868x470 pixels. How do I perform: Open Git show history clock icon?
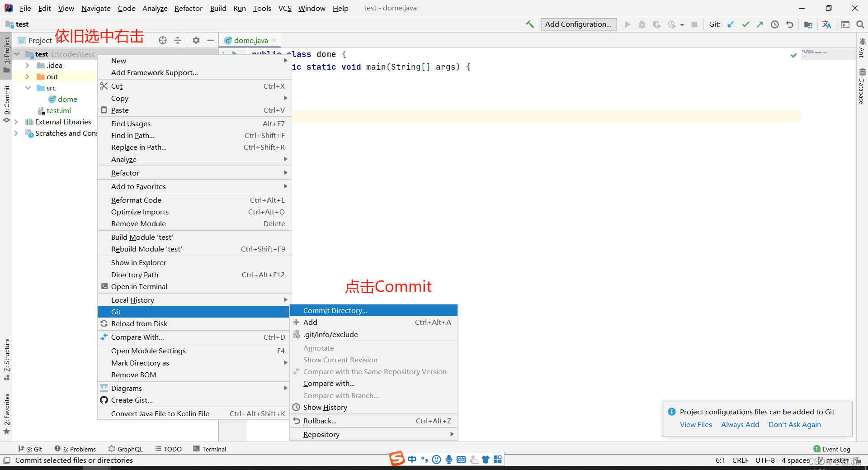[x=775, y=24]
